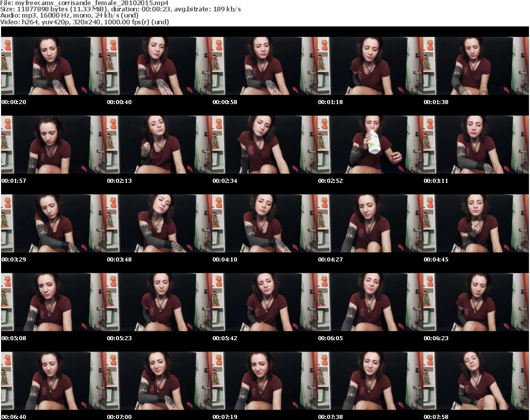
Task: Select the frame thumbnail at 00:04:45
Action: [476, 224]
